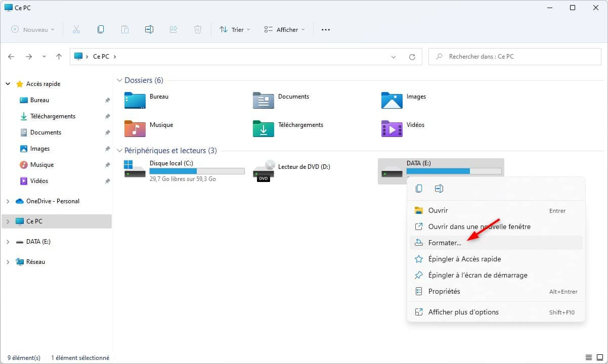
Task: Select the Images folder icon
Action: [x=392, y=100]
